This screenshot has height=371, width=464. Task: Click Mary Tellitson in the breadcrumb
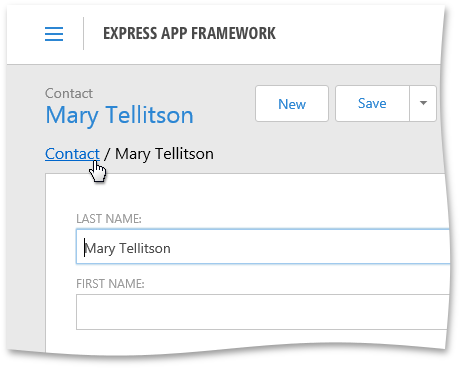pyautogui.click(x=164, y=154)
